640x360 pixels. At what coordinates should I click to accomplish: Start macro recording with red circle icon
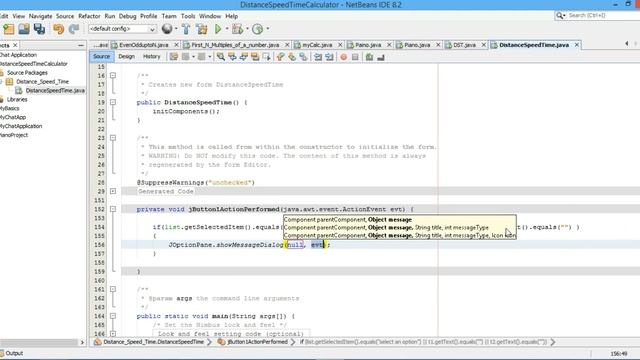click(x=344, y=57)
